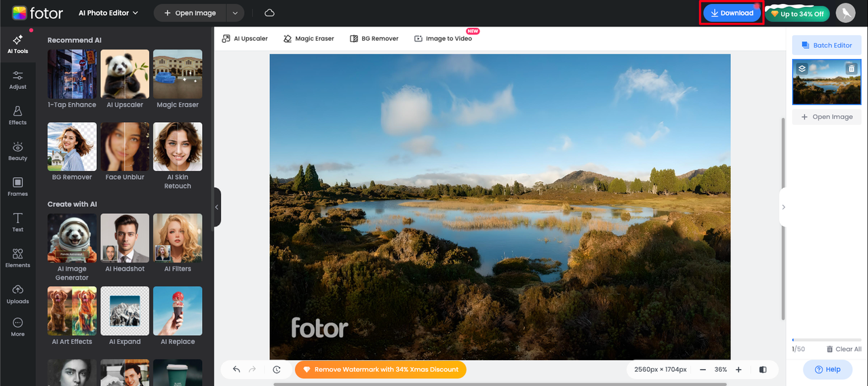
Task: Select the BG Remover toolbar tool
Action: coord(374,39)
